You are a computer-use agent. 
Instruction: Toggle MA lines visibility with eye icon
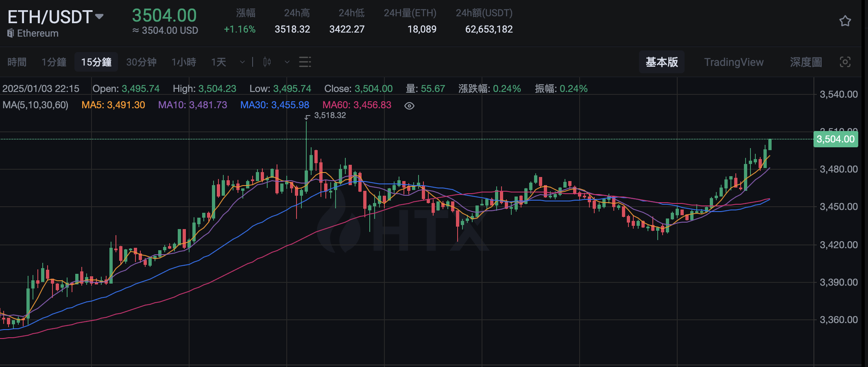[409, 105]
